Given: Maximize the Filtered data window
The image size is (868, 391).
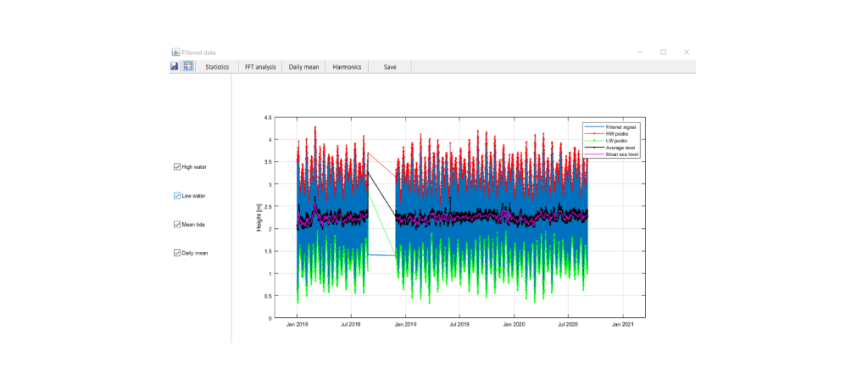Looking at the screenshot, I should 663,52.
